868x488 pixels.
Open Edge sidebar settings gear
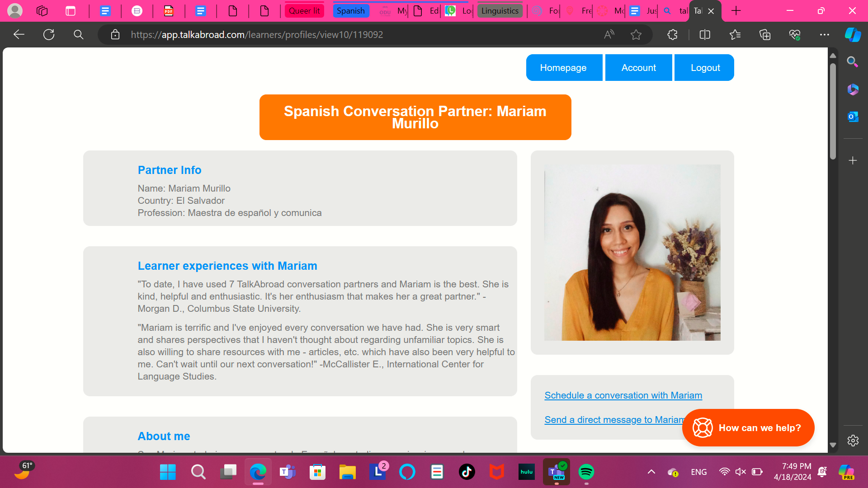[x=853, y=441]
